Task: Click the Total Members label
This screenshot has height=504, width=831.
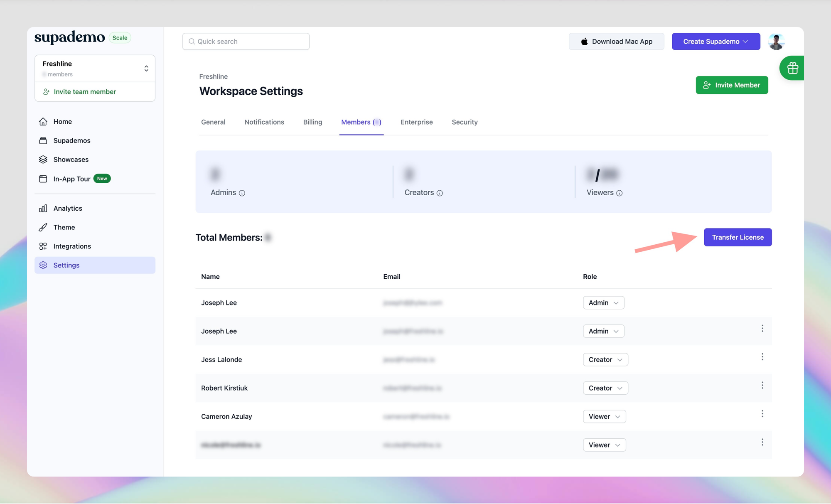Action: coord(229,238)
